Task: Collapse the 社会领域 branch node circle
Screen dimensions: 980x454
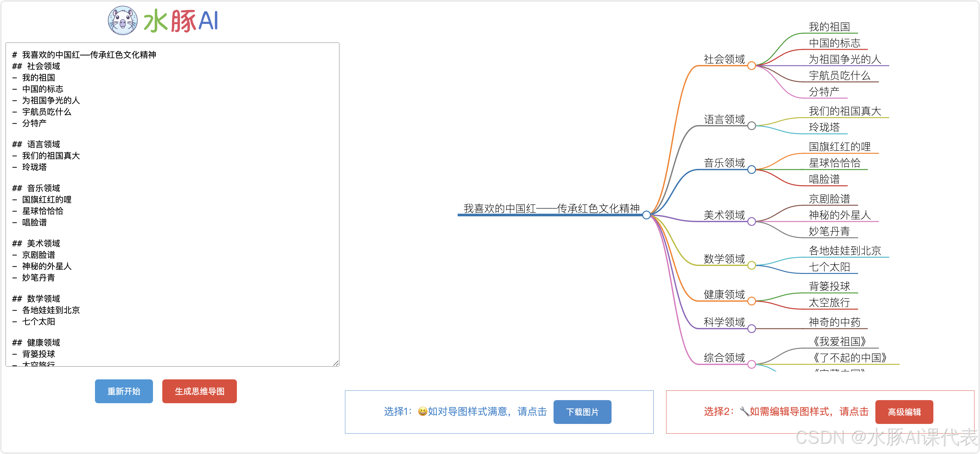Action: pyautogui.click(x=751, y=66)
